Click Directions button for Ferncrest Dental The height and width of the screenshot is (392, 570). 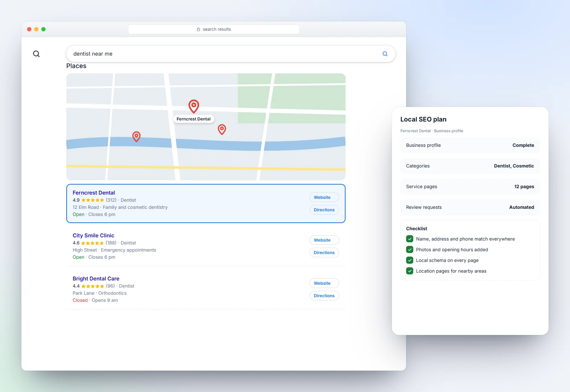pyautogui.click(x=324, y=210)
